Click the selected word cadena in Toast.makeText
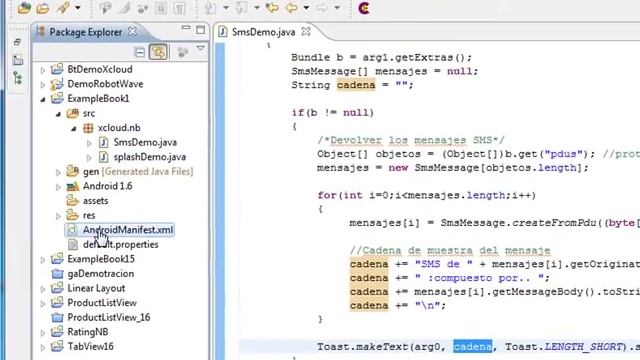The height and width of the screenshot is (360, 640). coord(473,347)
